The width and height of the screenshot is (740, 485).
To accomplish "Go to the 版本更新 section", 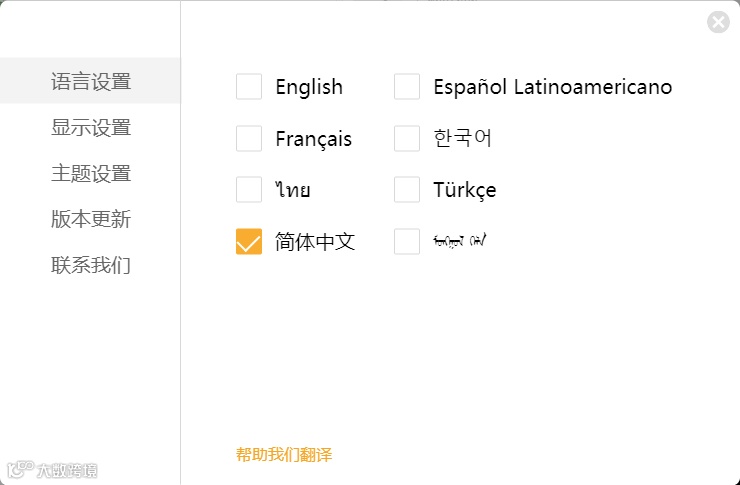I will (91, 219).
